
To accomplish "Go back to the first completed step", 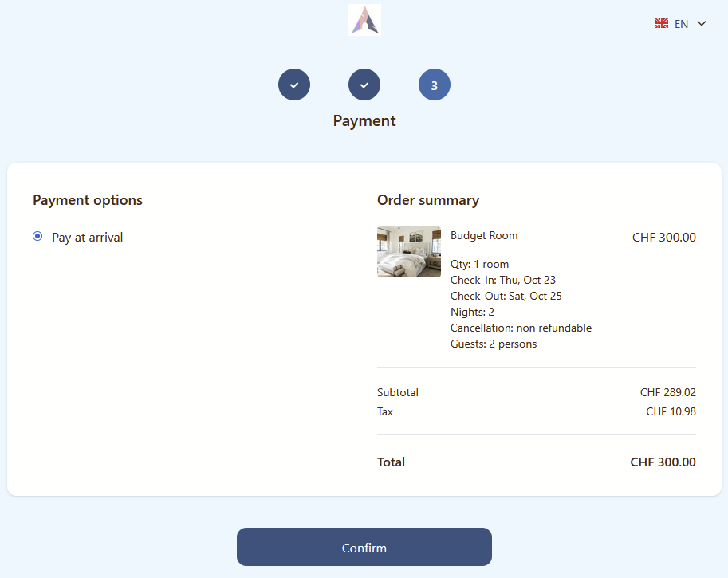I will point(294,85).
